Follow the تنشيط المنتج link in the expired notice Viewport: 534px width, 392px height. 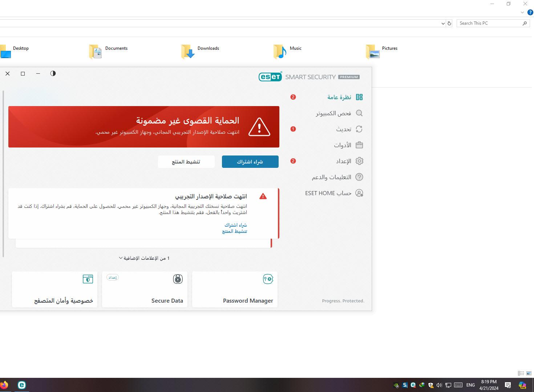tap(234, 231)
